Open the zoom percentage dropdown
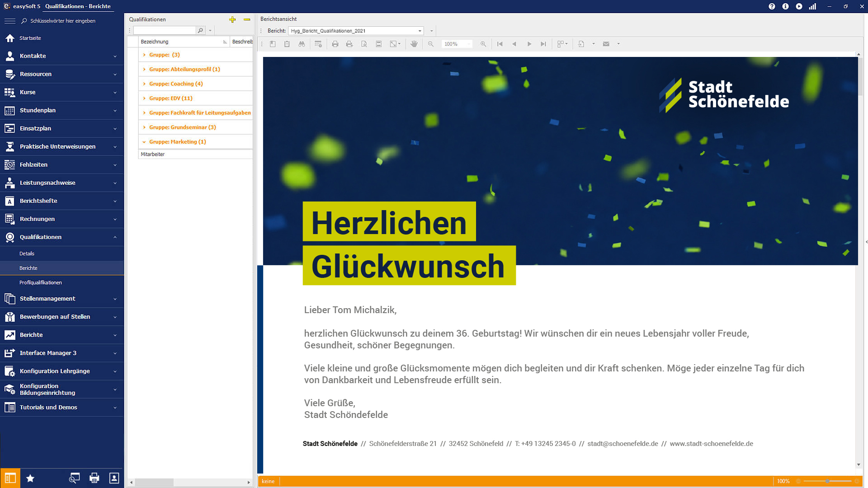 pyautogui.click(x=468, y=44)
